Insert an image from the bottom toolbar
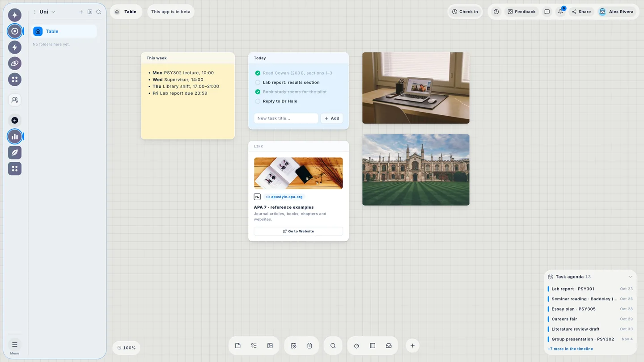Screen dimensions: 644x362 pos(270,345)
